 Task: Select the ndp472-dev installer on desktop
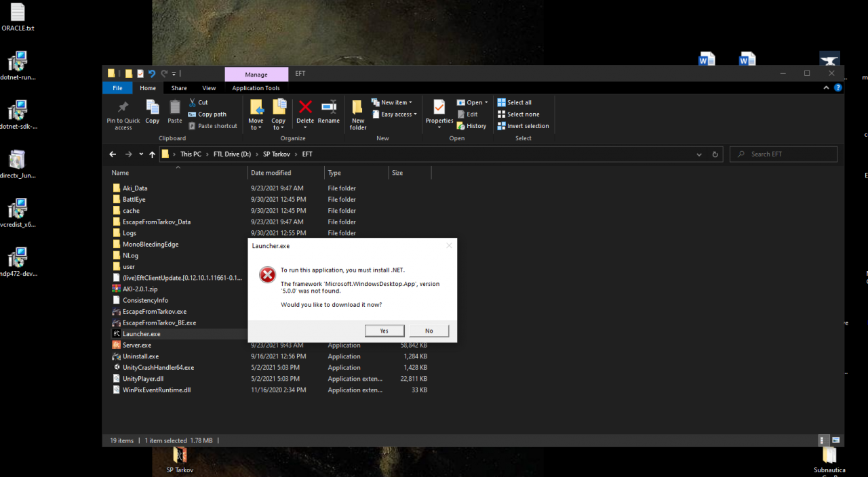tap(18, 263)
